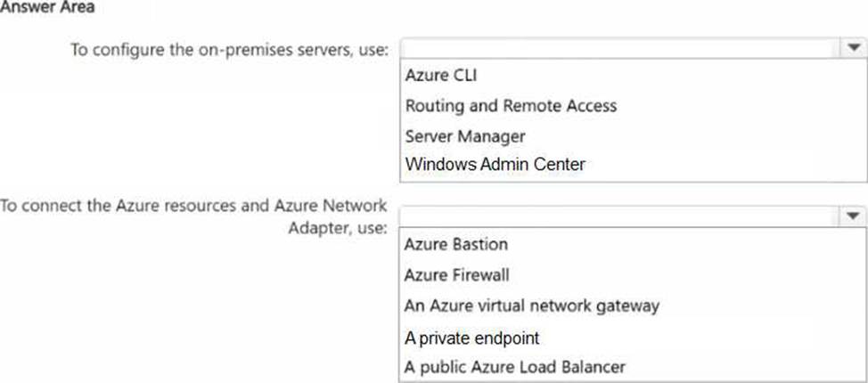Image resolution: width=868 pixels, height=383 pixels.
Task: Select the A private endpoint option
Action: click(471, 338)
